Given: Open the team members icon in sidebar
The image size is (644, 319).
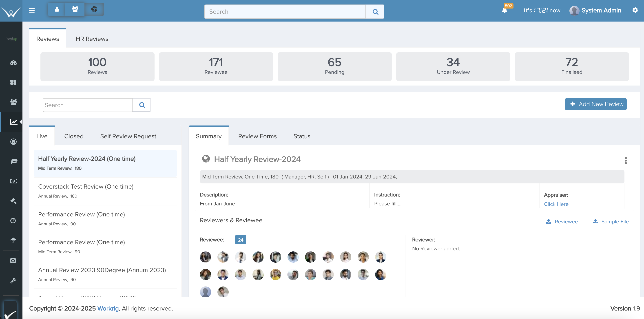Looking at the screenshot, I should [13, 102].
